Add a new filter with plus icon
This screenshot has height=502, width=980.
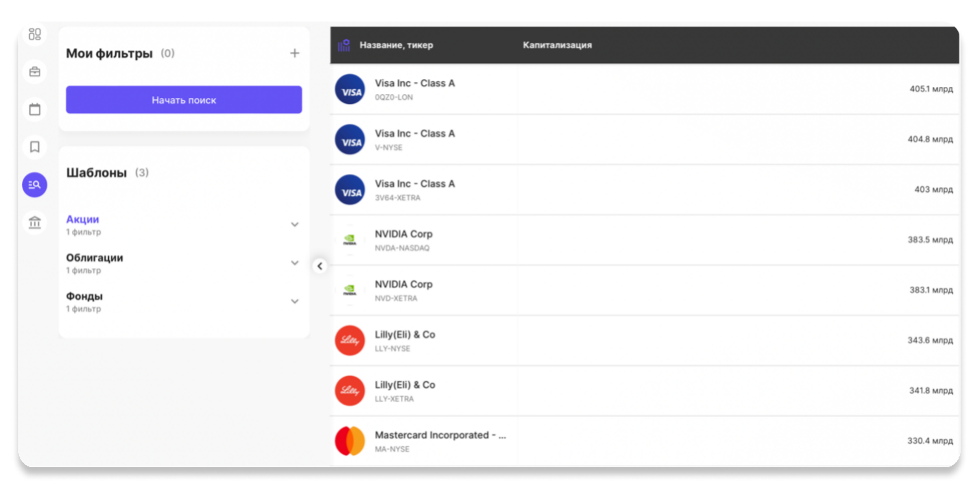pos(294,53)
